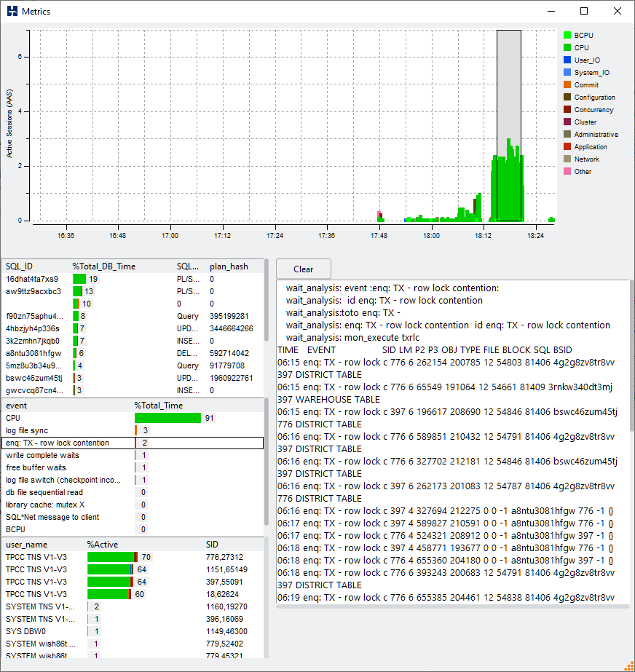Click the plan_hash column header
Image resolution: width=635 pixels, height=672 pixels.
tap(229, 266)
